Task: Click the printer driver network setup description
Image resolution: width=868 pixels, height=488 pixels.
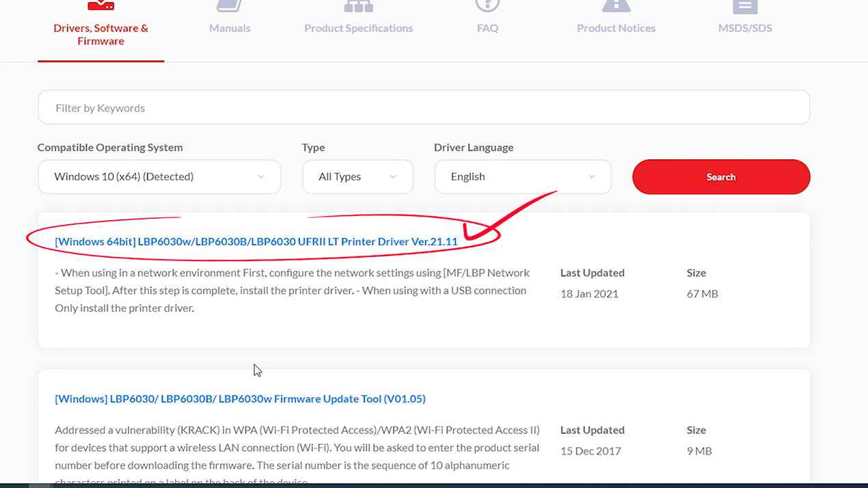Action: coord(293,290)
